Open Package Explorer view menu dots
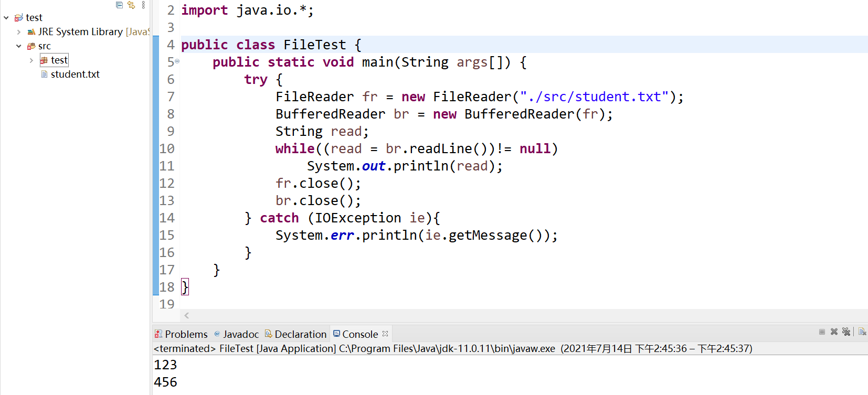 143,5
